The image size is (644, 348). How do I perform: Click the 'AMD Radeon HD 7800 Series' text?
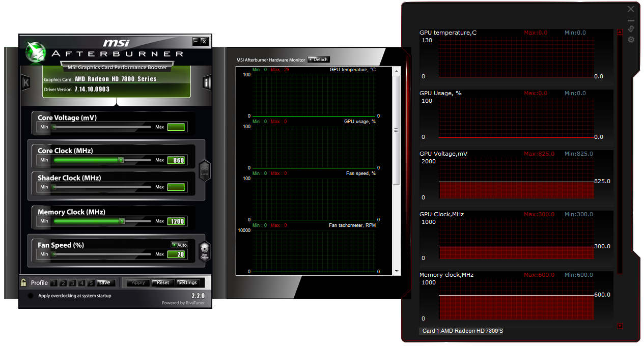tap(116, 79)
